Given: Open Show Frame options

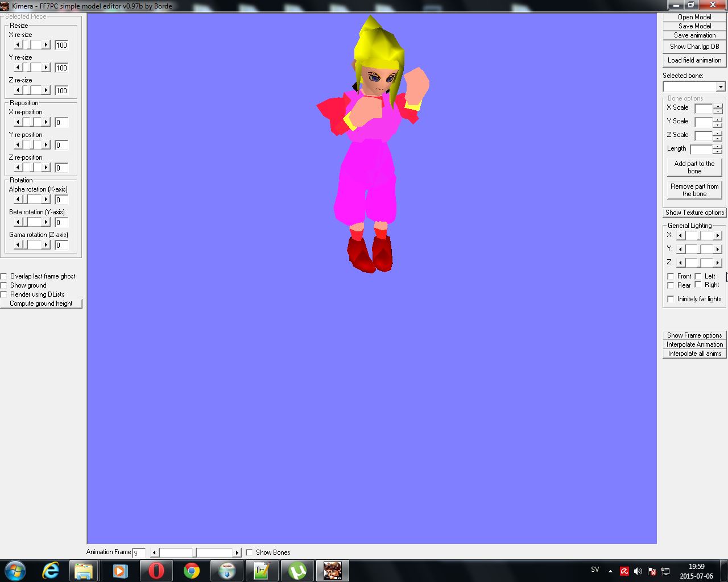Looking at the screenshot, I should point(694,335).
